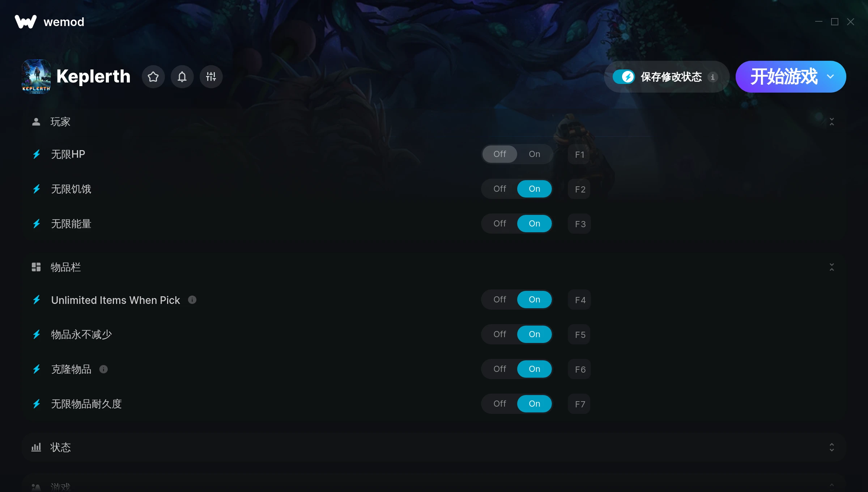
Task: Start the game with 开始游戏
Action: coord(784,77)
